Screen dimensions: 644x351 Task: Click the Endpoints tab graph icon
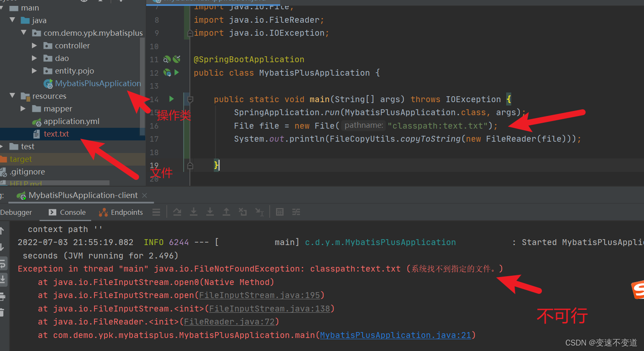(103, 212)
